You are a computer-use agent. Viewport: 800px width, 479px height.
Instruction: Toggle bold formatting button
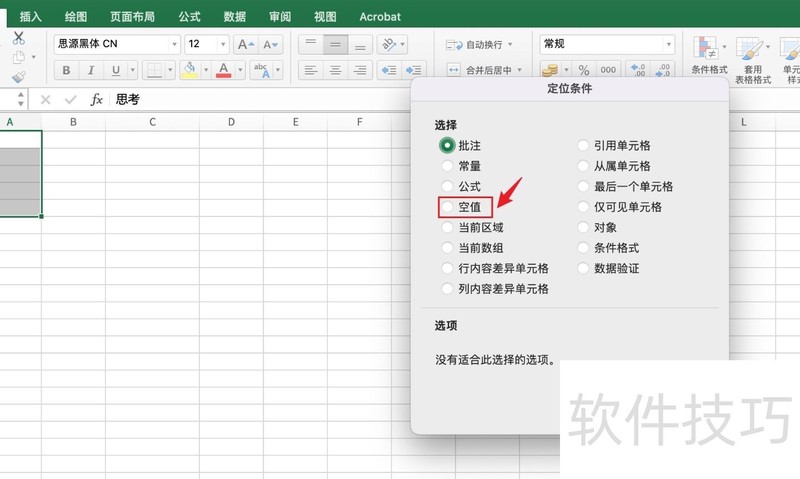67,70
